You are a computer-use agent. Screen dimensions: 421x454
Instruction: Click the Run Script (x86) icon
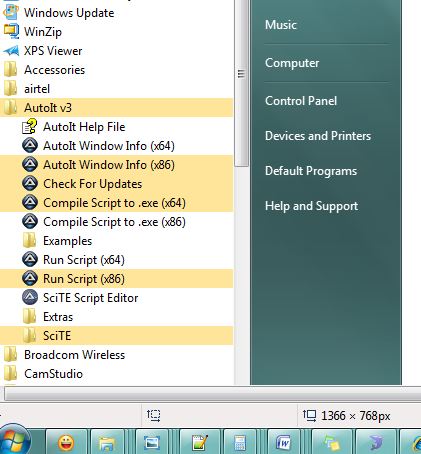pyautogui.click(x=30, y=279)
